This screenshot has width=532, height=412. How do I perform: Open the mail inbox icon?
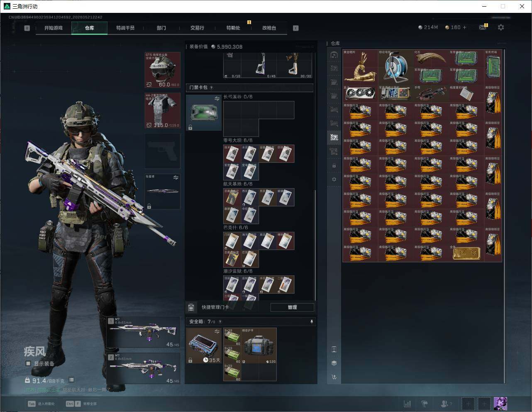pyautogui.click(x=483, y=27)
